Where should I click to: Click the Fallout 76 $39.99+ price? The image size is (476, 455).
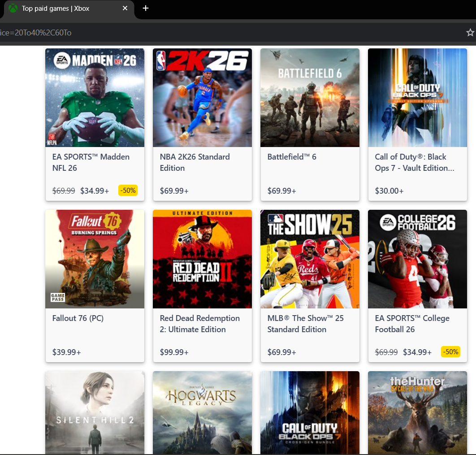pyautogui.click(x=66, y=352)
